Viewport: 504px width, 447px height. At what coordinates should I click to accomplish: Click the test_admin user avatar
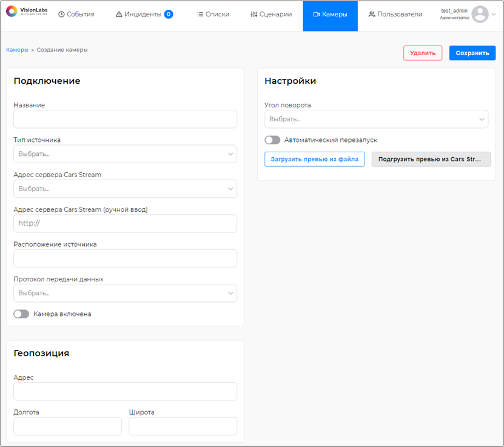pyautogui.click(x=480, y=14)
